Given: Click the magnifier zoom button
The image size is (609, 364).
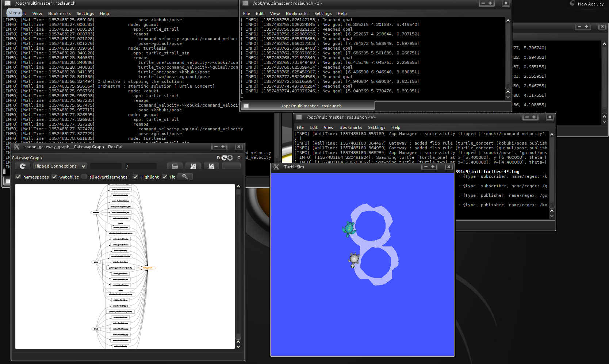Looking at the screenshot, I should (x=185, y=177).
